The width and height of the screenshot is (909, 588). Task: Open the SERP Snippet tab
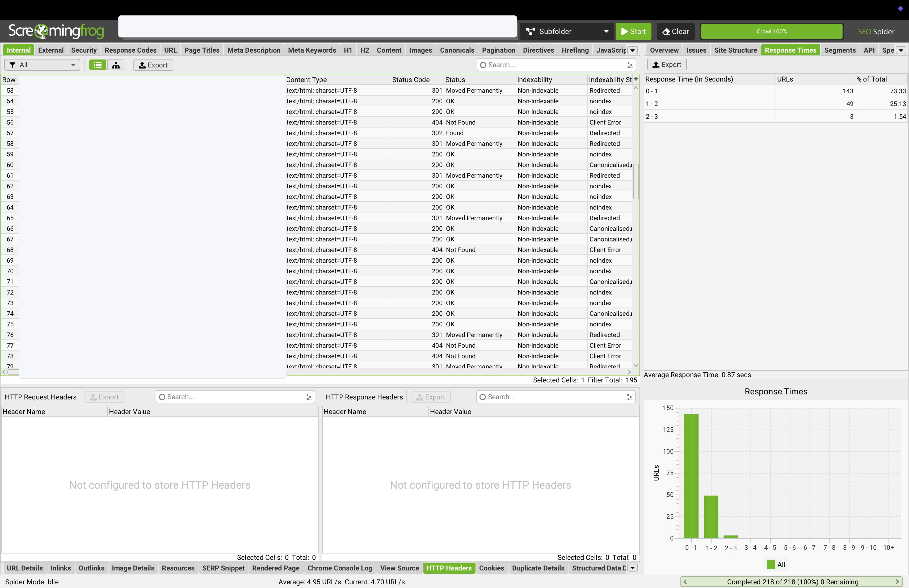tap(223, 568)
